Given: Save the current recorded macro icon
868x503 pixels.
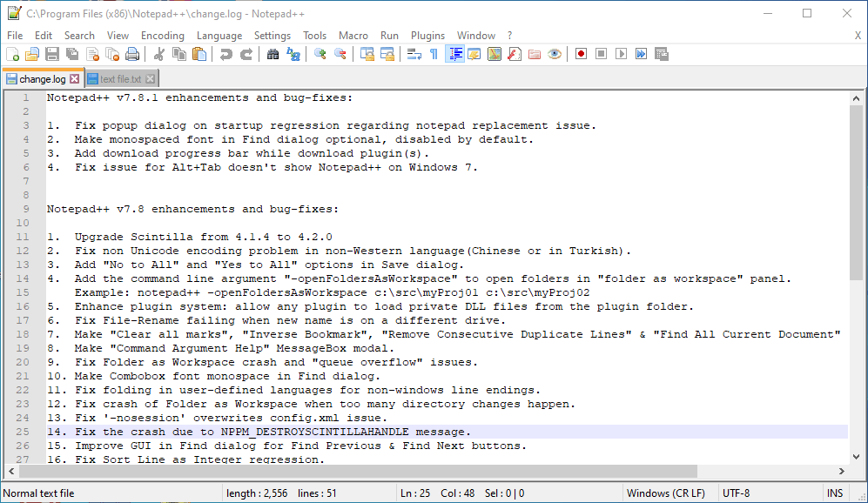Looking at the screenshot, I should click(662, 54).
